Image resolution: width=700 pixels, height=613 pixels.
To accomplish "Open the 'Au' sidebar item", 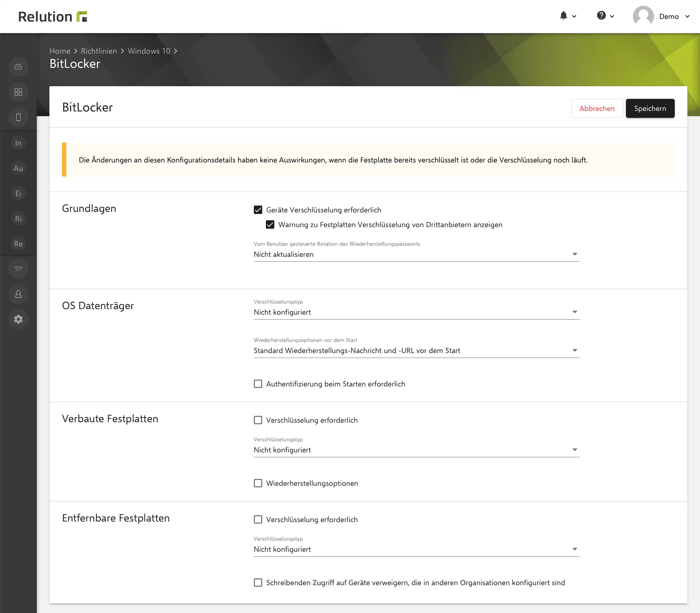I will (18, 168).
